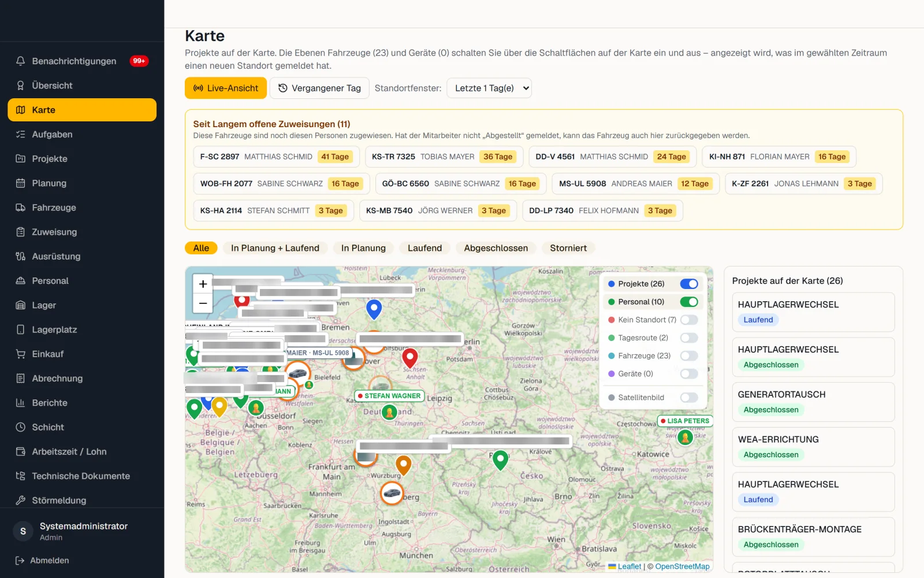The height and width of the screenshot is (578, 924).
Task: Open Projekte folder icon
Action: [x=21, y=158]
